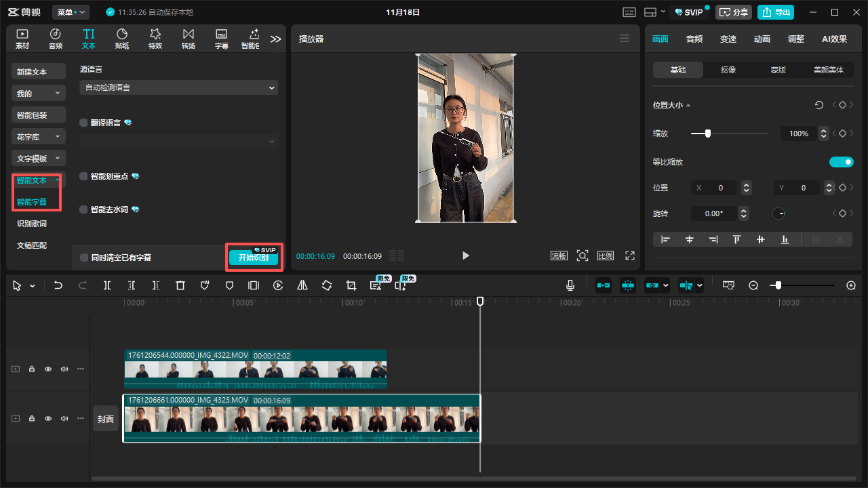Open the 菜单 menu dropdown in title bar
The height and width of the screenshot is (488, 868).
[x=71, y=12]
